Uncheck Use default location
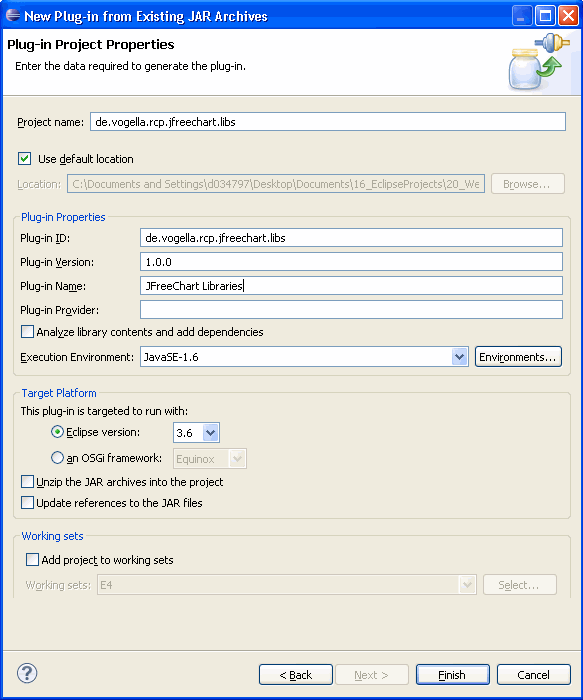 coord(25,158)
